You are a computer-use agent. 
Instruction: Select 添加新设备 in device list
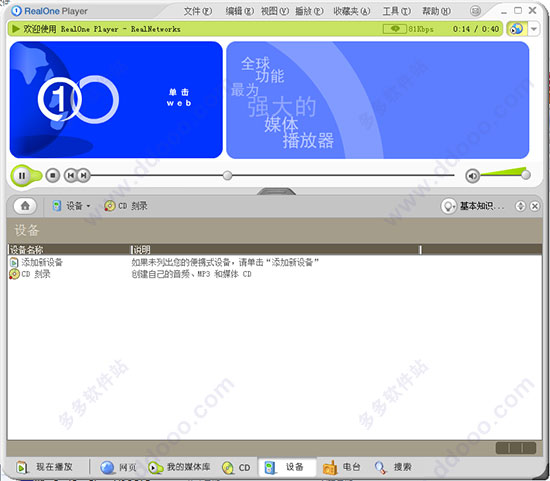(36, 262)
